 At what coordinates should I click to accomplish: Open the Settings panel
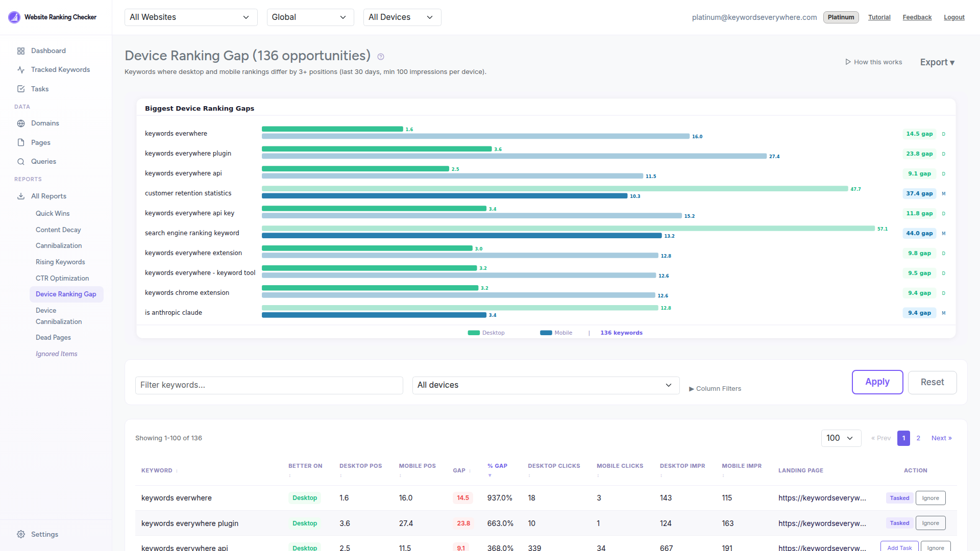[x=44, y=534]
